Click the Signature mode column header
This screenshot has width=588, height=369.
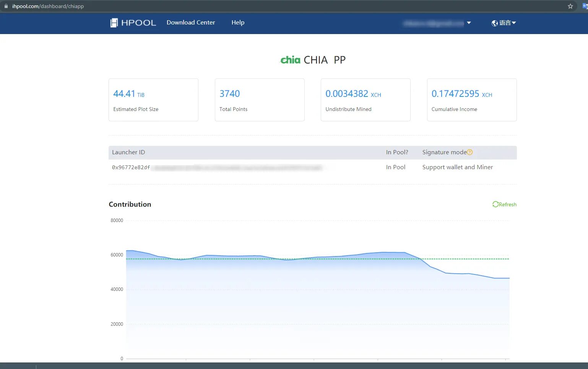click(444, 152)
